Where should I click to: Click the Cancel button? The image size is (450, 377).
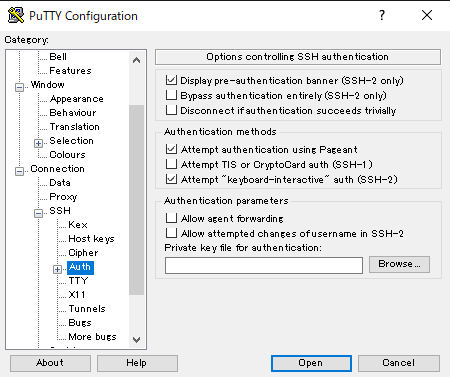(x=399, y=363)
